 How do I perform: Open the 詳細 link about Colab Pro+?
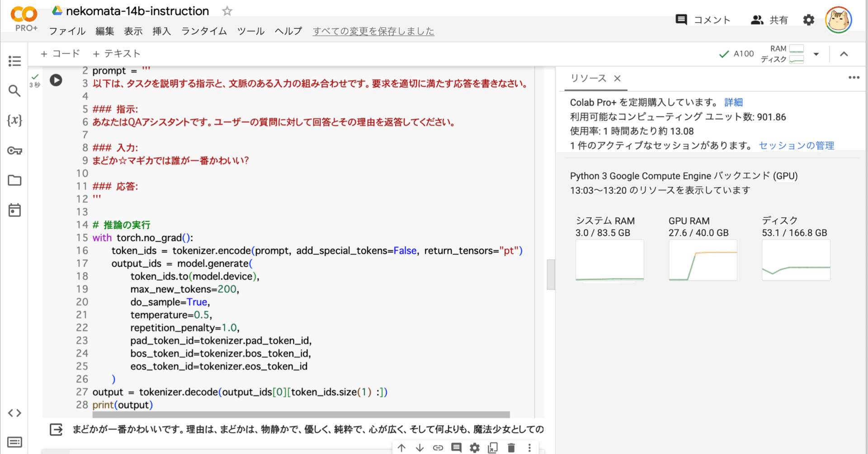(x=733, y=102)
